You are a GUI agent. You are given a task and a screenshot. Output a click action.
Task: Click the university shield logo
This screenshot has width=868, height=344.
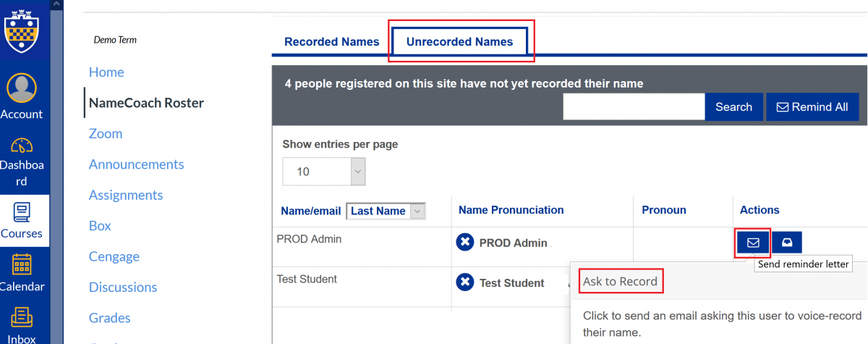pos(22,29)
